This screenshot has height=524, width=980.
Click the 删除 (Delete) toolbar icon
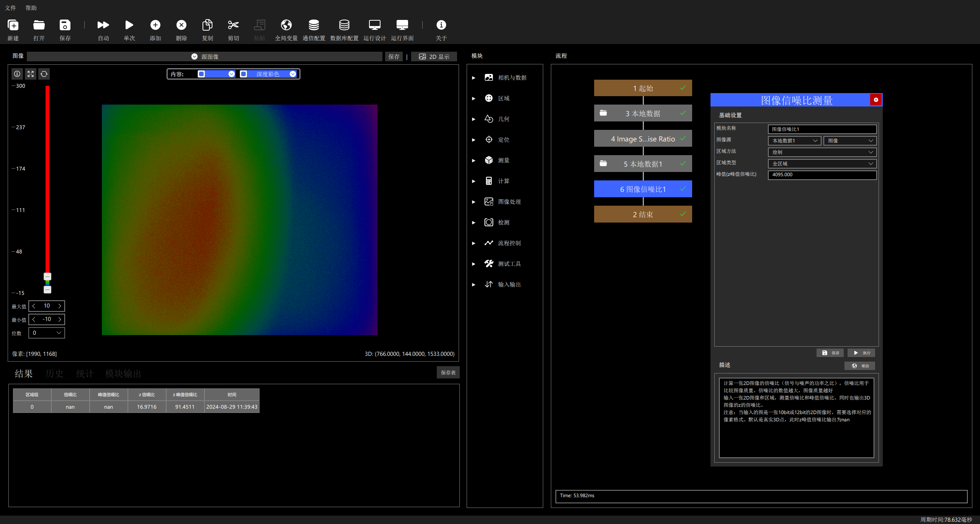tap(181, 25)
